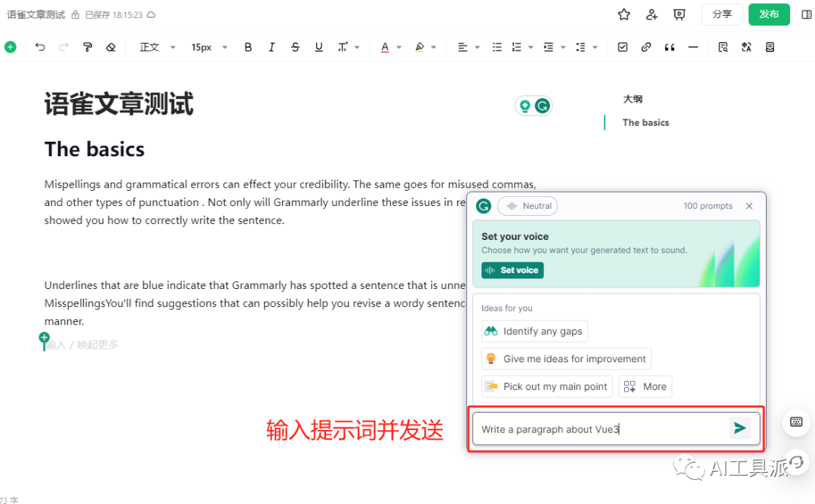This screenshot has height=504, width=815.
Task: Insert a task checkbox list
Action: click(622, 48)
